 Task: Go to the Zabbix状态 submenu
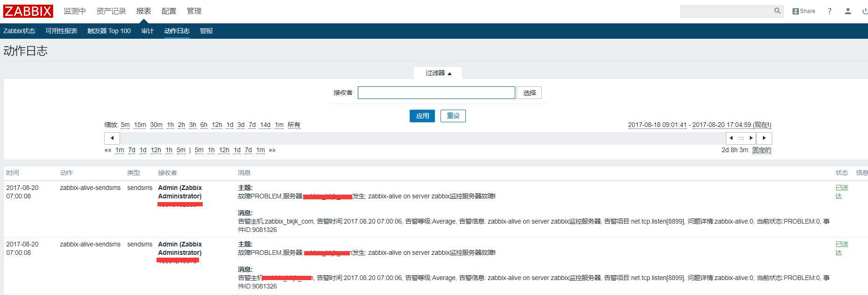(x=19, y=31)
